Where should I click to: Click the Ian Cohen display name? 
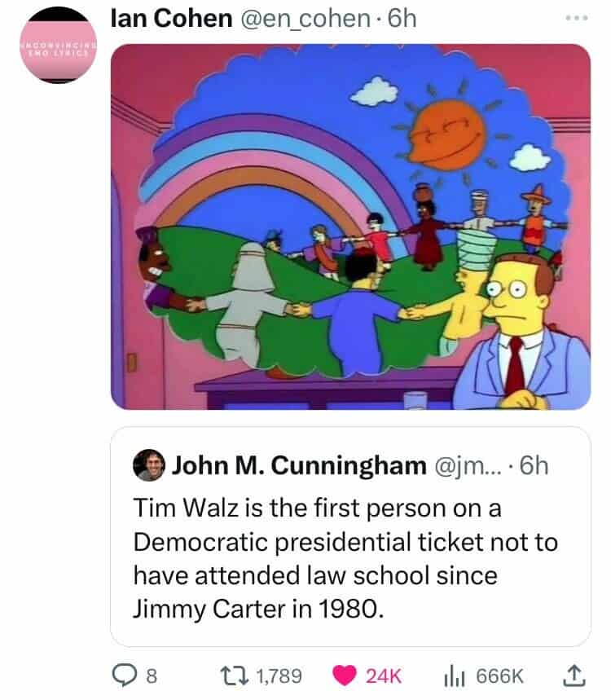(171, 18)
